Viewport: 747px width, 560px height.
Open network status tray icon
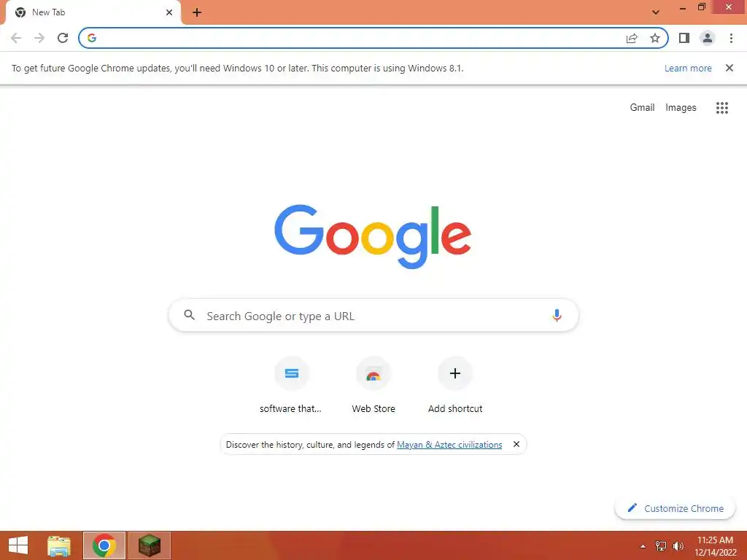661,546
